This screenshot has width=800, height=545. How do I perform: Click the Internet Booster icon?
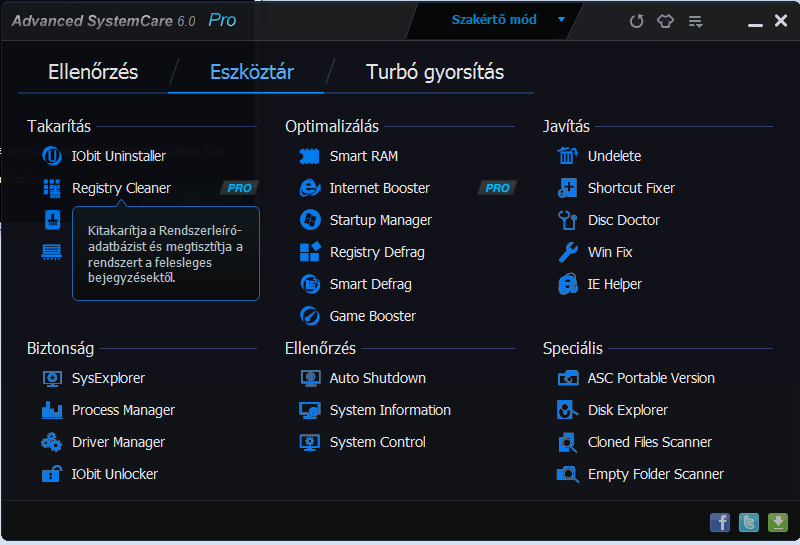(x=310, y=188)
